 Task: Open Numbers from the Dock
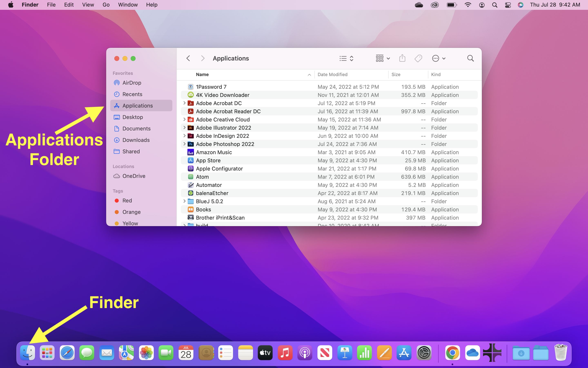364,353
